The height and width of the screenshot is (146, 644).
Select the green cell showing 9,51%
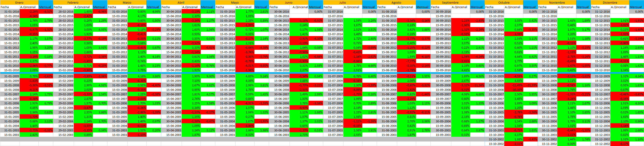tap(46, 85)
